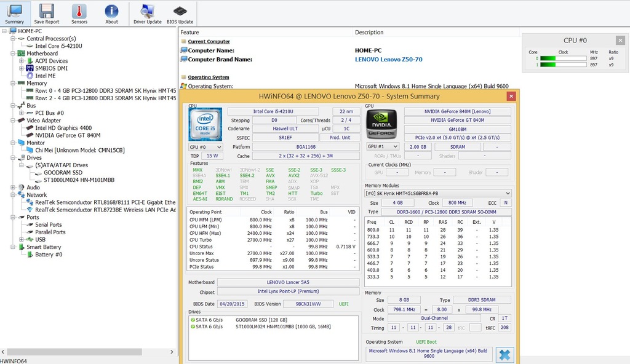Click the CPU Turbo operating point row
Viewport: 630px width, 364px height.
tap(273, 240)
